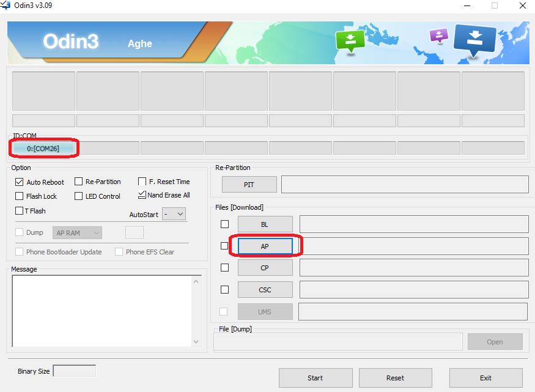Click the Reset button
The height and width of the screenshot is (392, 535).
click(396, 378)
